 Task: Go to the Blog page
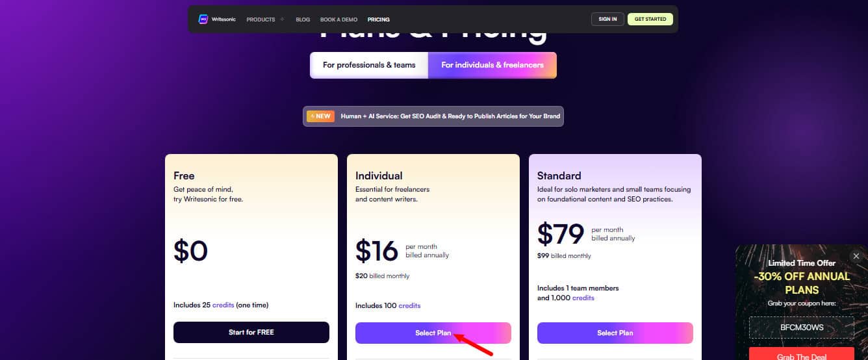[x=303, y=19]
